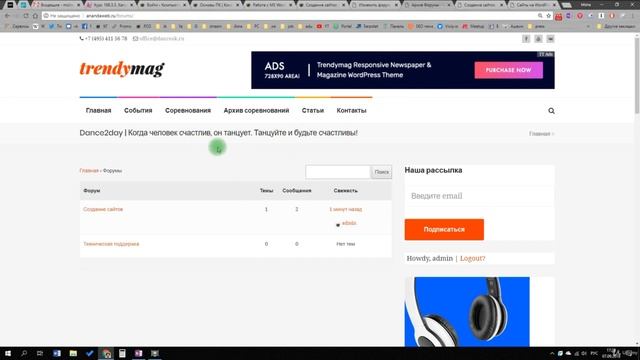
Task: Open the site search magnifier icon
Action: pos(551,111)
